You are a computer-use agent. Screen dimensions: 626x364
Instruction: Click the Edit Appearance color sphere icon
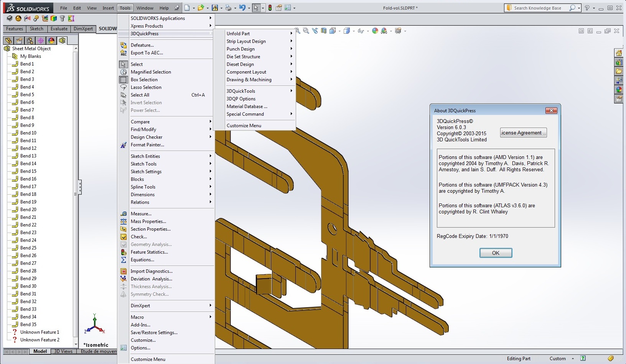click(375, 31)
